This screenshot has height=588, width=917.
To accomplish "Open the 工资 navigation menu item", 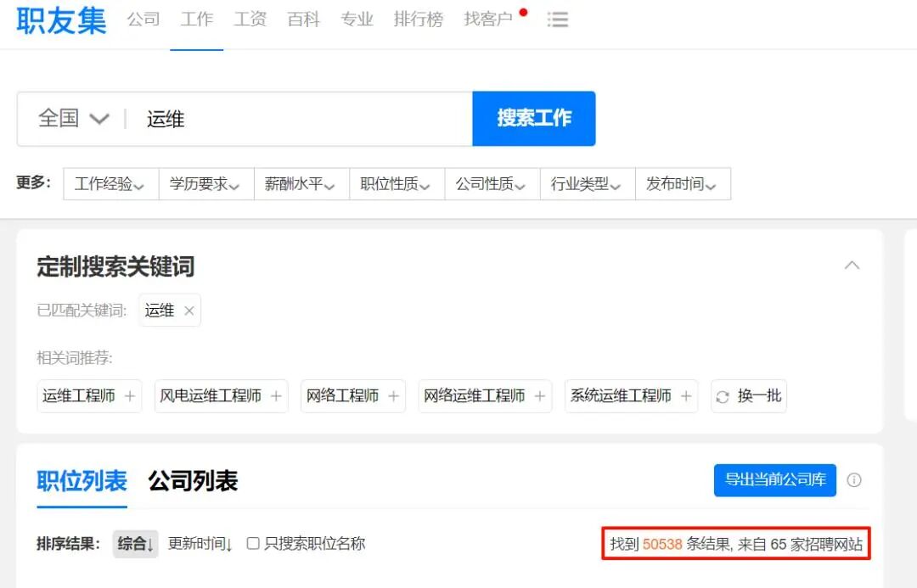I will (250, 20).
